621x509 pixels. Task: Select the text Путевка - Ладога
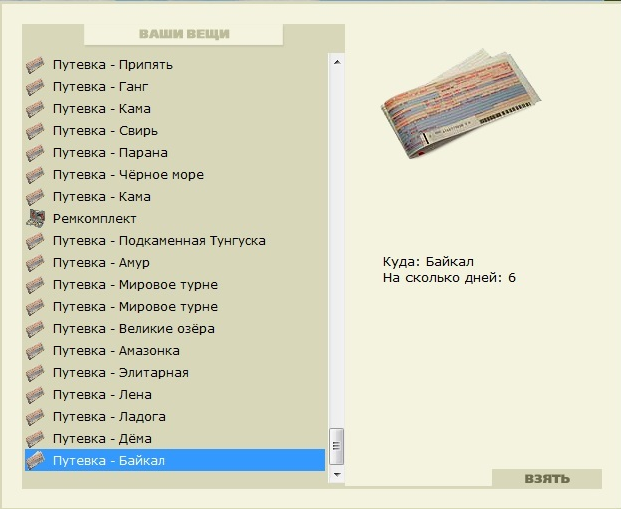pyautogui.click(x=109, y=417)
